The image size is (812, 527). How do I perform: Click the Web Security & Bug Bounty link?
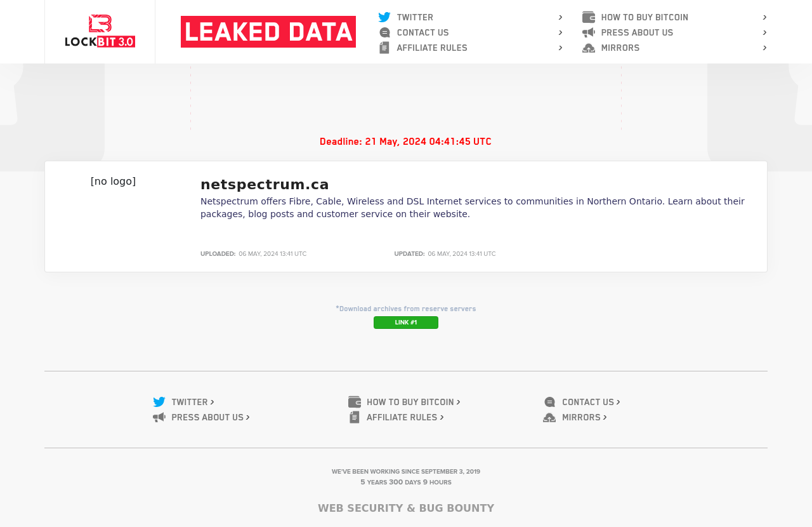406,508
